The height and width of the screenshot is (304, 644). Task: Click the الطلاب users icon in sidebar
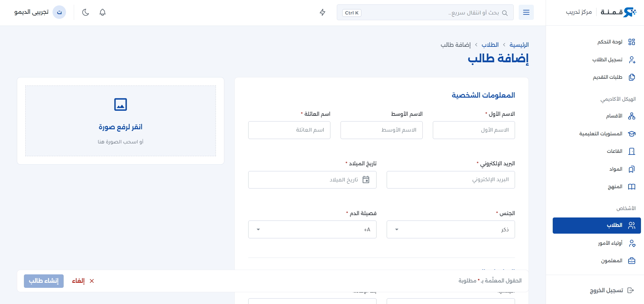point(632,225)
